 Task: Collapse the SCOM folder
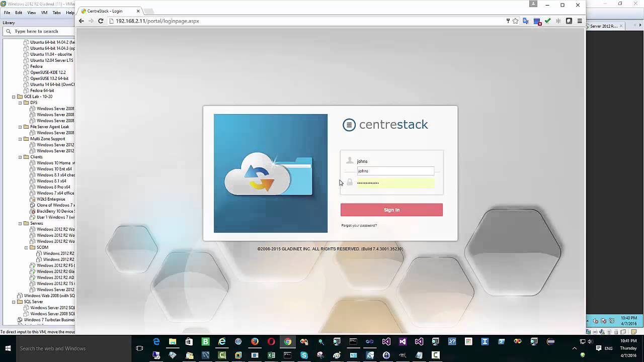[x=26, y=247]
